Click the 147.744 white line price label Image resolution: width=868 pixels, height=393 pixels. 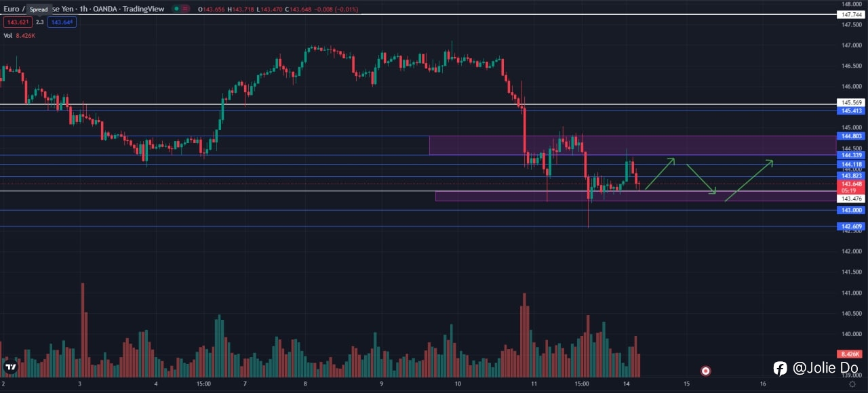(852, 14)
